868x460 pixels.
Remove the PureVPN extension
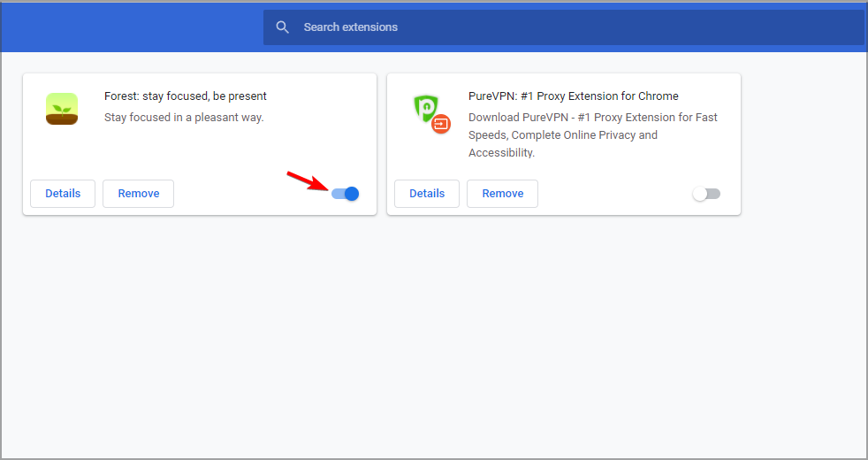(503, 194)
